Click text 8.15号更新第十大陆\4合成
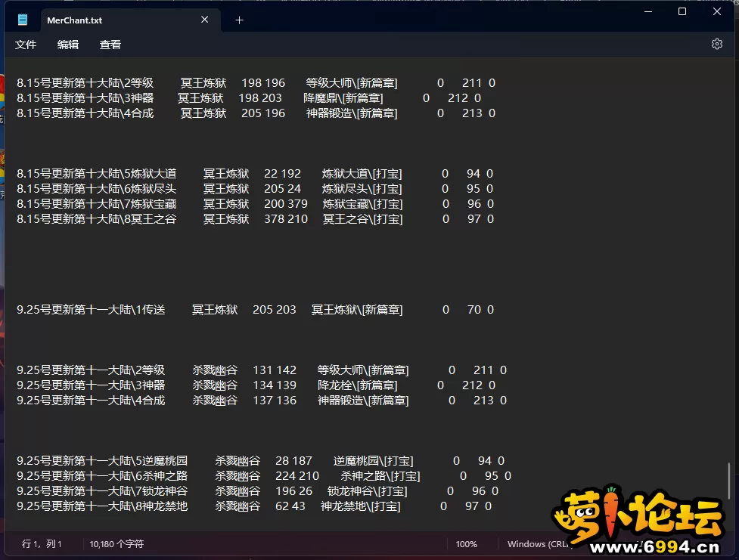 (85, 113)
